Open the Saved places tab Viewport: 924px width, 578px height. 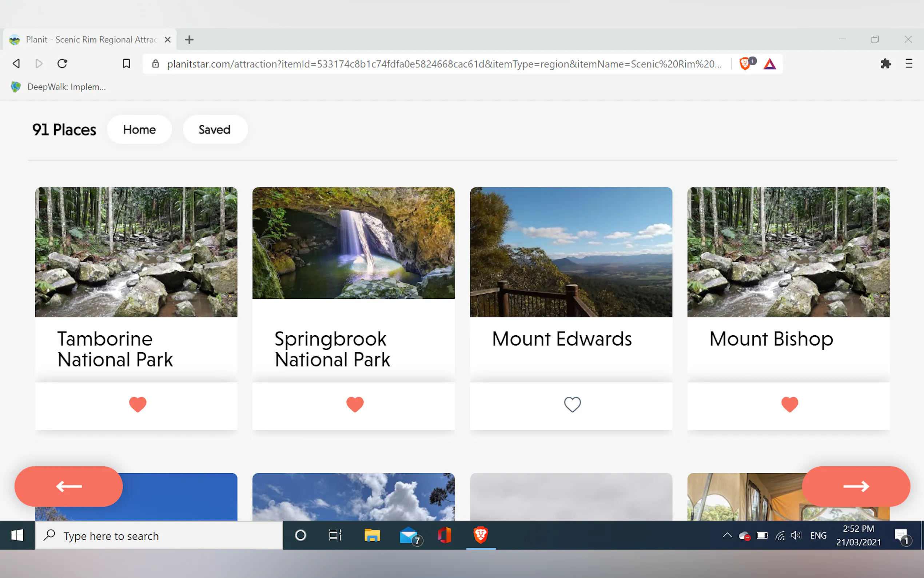[x=215, y=130]
